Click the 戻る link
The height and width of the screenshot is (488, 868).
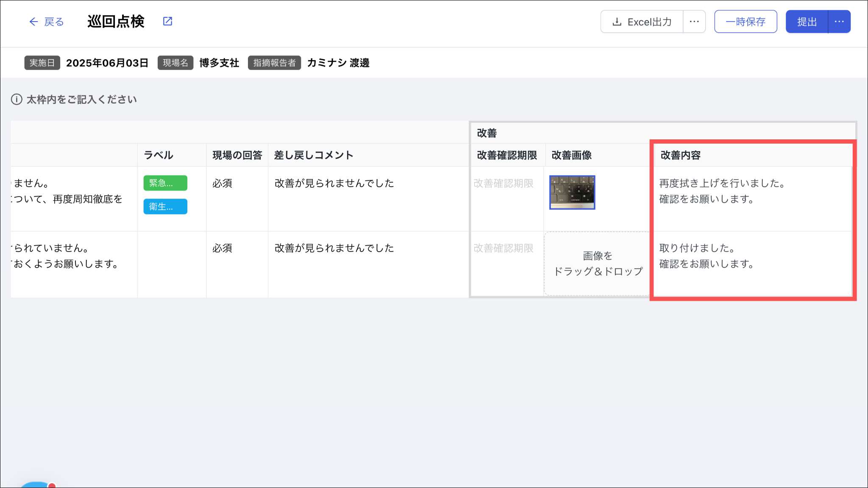[x=54, y=22]
